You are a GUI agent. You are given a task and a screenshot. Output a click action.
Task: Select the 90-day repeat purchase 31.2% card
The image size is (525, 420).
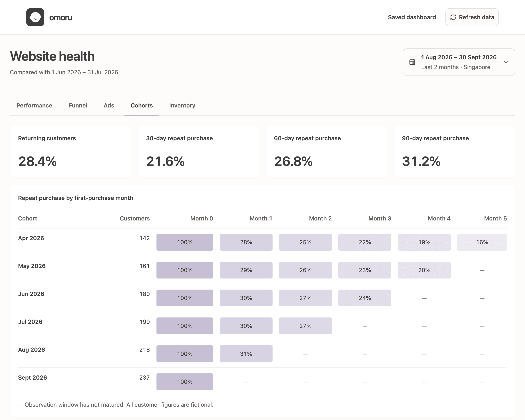[454, 151]
